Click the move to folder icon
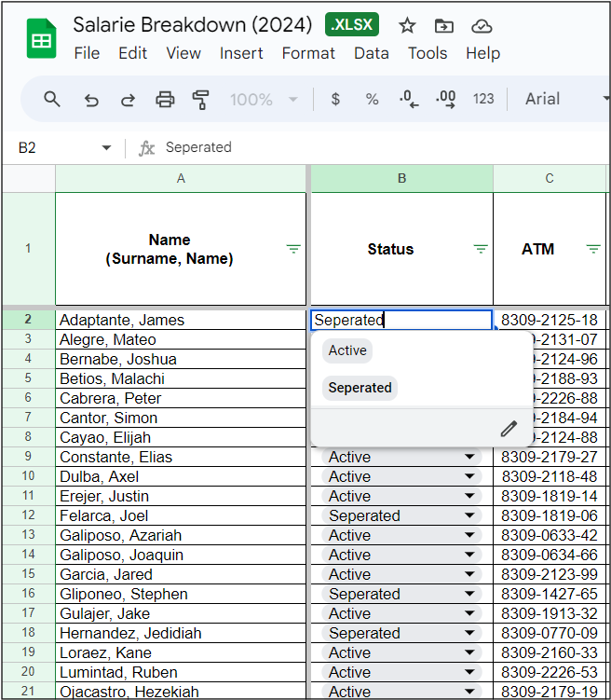The height and width of the screenshot is (700, 611). click(x=444, y=25)
